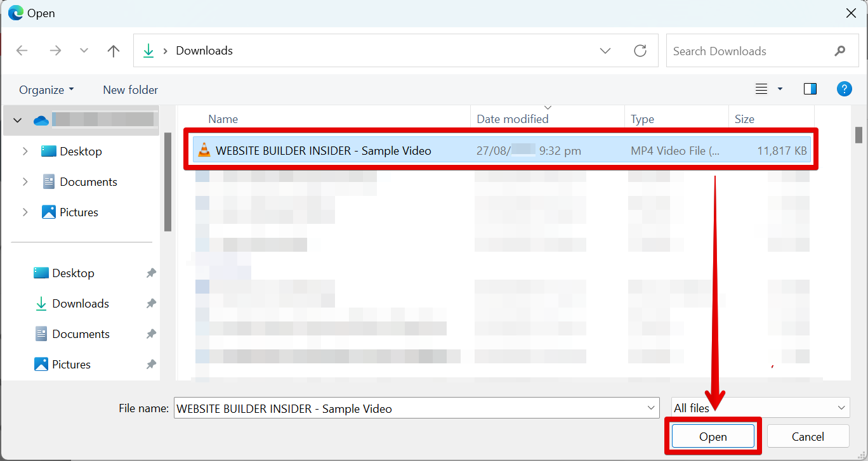
Task: Select Desktop under the OneDrive tree
Action: (81, 152)
